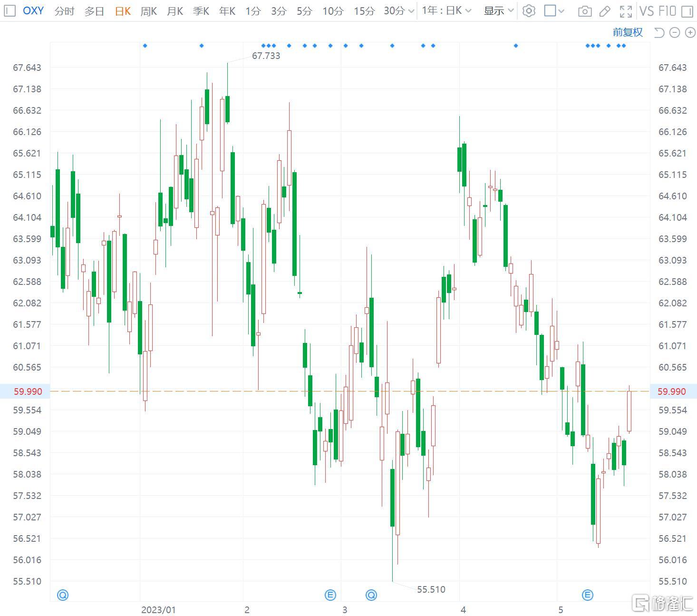Click the E earnings marker near May
This screenshot has height=616, width=697.
[x=588, y=595]
